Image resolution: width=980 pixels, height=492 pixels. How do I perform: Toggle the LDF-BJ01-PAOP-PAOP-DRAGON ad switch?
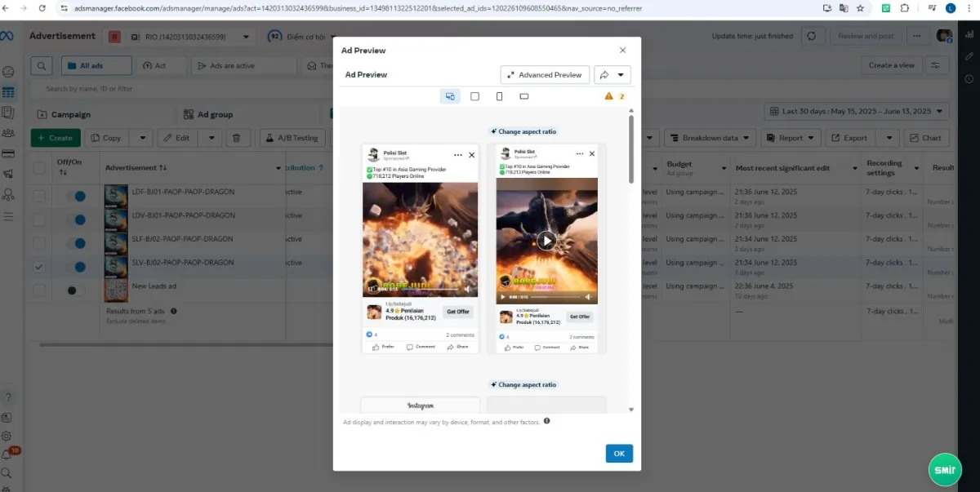click(76, 196)
